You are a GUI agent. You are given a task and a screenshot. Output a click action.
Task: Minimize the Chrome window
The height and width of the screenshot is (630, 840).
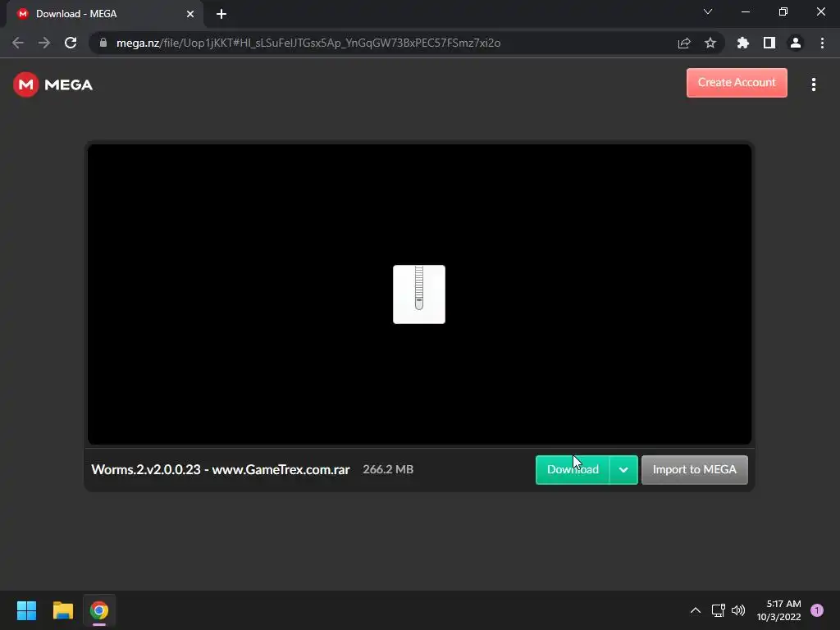tap(745, 11)
